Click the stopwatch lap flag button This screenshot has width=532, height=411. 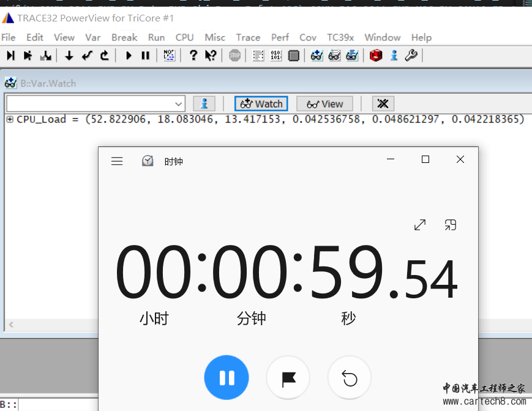pyautogui.click(x=288, y=379)
